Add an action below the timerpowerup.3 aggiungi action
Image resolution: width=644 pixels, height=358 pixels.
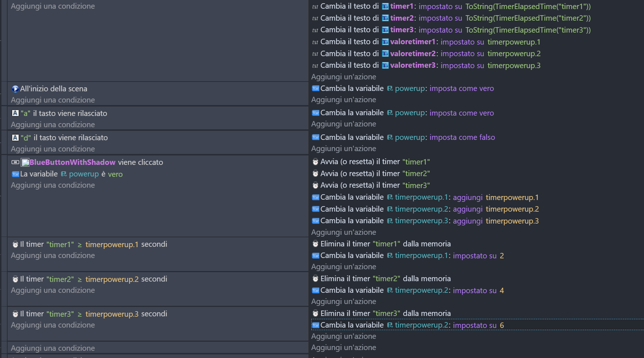pyautogui.click(x=343, y=232)
